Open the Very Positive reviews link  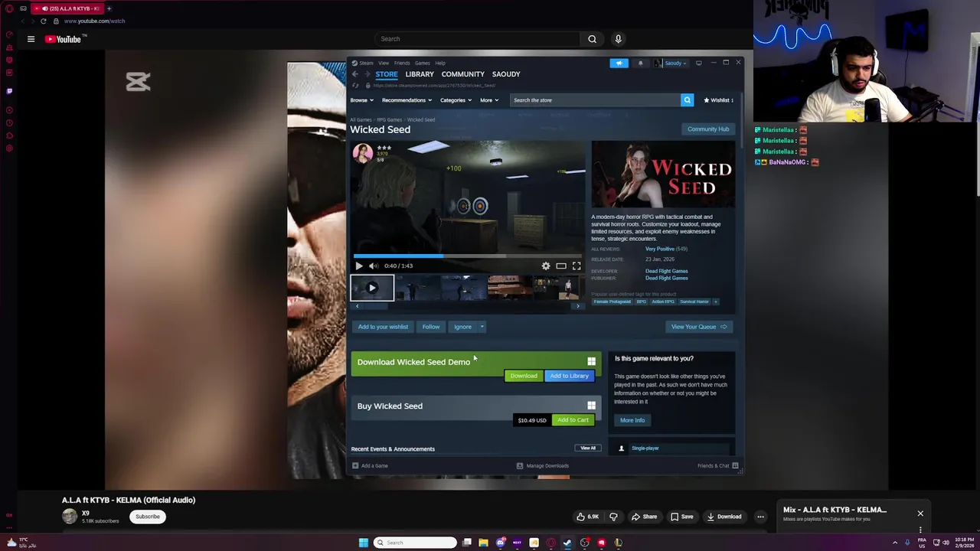660,249
